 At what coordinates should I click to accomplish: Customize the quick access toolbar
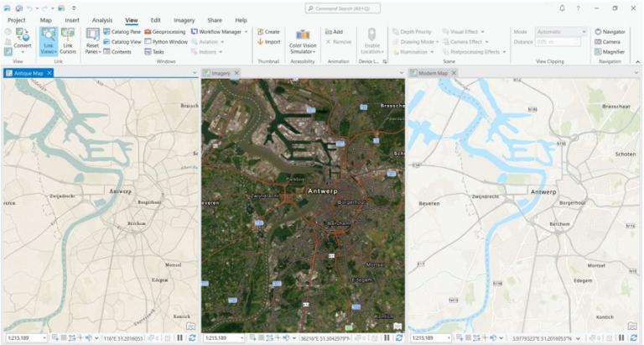point(74,8)
